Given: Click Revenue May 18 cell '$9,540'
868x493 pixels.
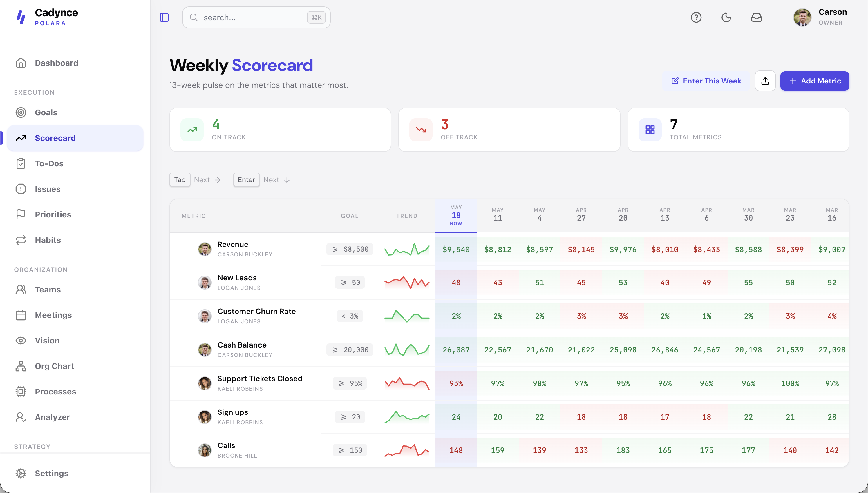Looking at the screenshot, I should 456,250.
